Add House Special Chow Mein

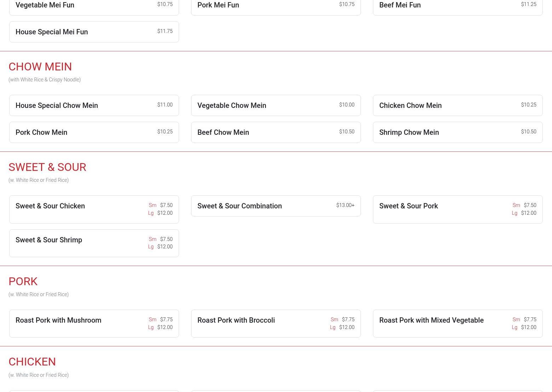click(x=94, y=105)
